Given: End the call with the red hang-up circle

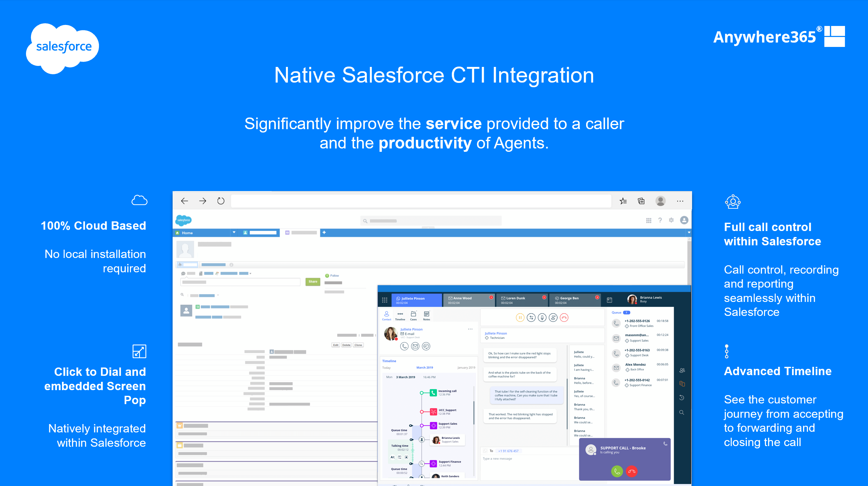Looking at the screenshot, I should pos(564,317).
